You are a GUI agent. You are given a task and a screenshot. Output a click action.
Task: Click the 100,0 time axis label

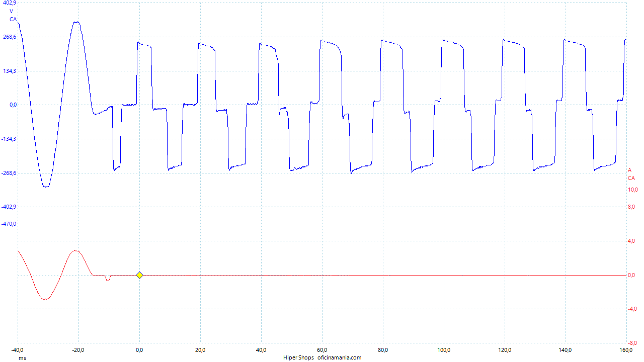pyautogui.click(x=444, y=350)
